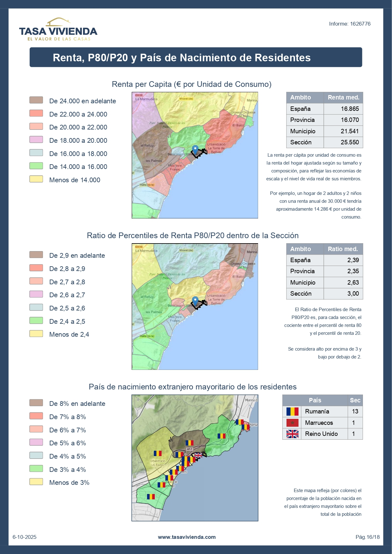Click Romanian flag in Urbanització Les Palmes area
The height and width of the screenshot is (554, 392).
tap(157, 453)
